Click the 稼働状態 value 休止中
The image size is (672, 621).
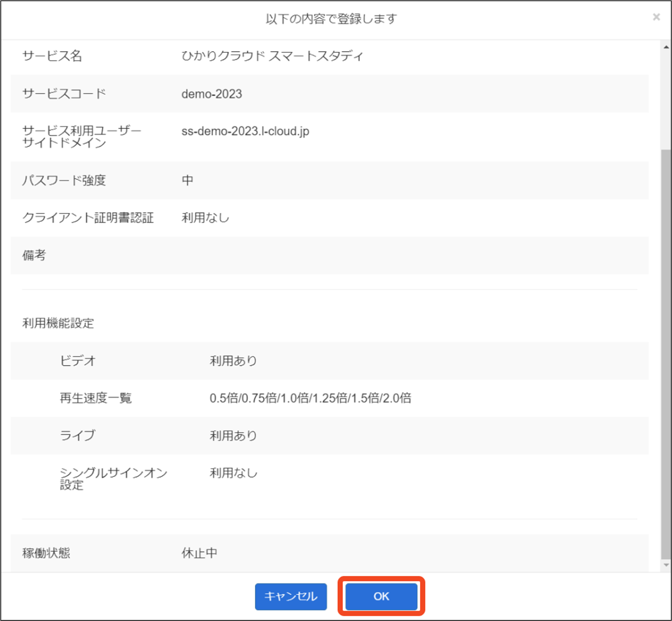pyautogui.click(x=199, y=553)
